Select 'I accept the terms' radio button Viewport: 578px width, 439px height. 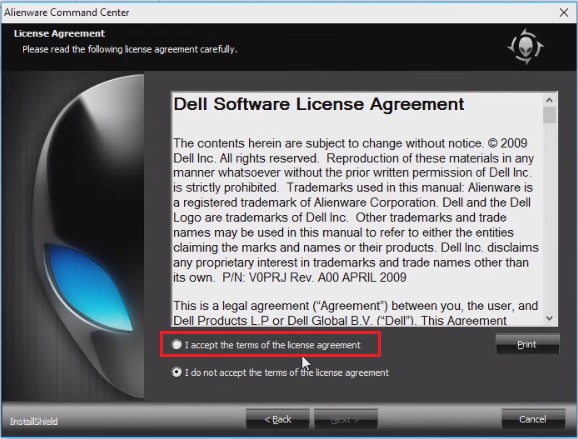[x=177, y=345]
